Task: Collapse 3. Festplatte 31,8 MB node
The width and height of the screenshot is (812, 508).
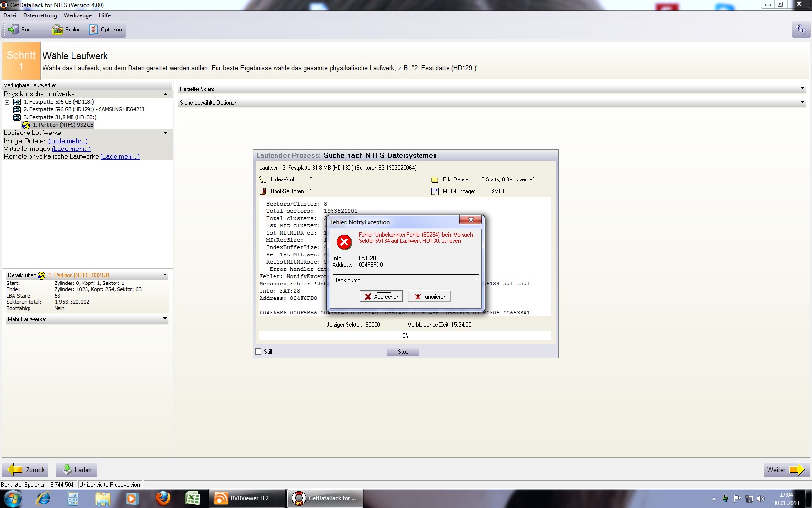Action: coord(7,118)
